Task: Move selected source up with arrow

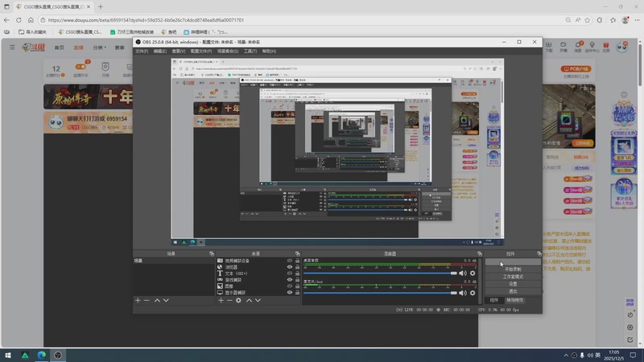Action: coord(249,300)
